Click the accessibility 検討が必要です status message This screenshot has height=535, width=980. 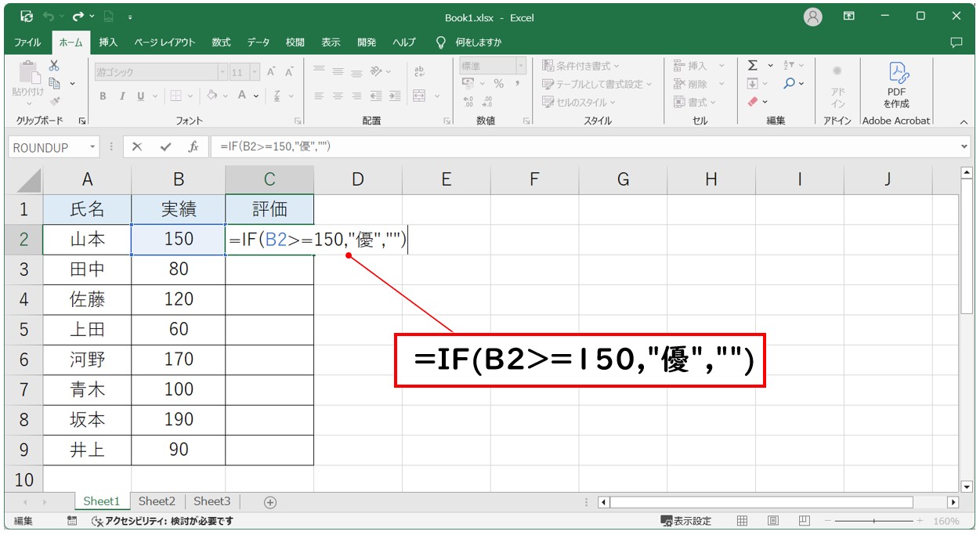pyautogui.click(x=162, y=521)
